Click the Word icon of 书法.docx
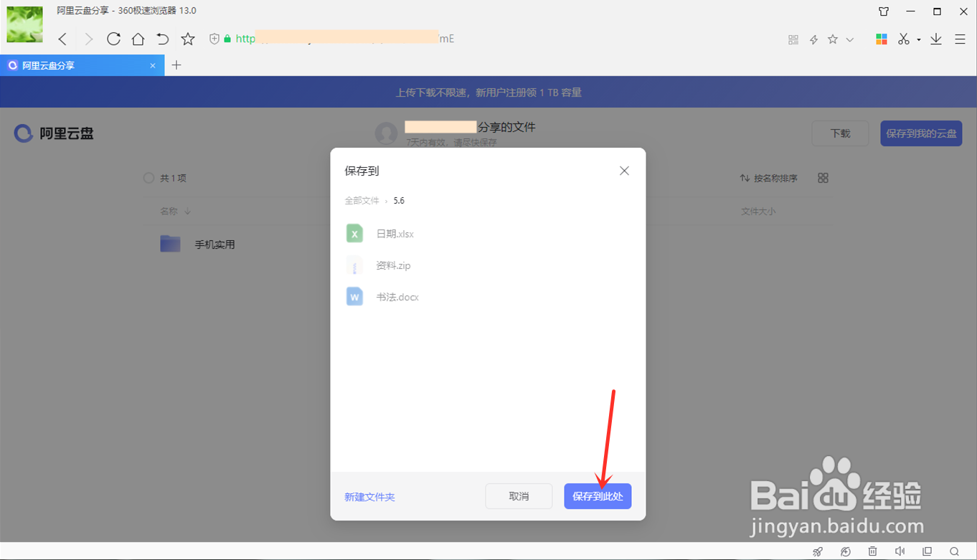 click(354, 297)
